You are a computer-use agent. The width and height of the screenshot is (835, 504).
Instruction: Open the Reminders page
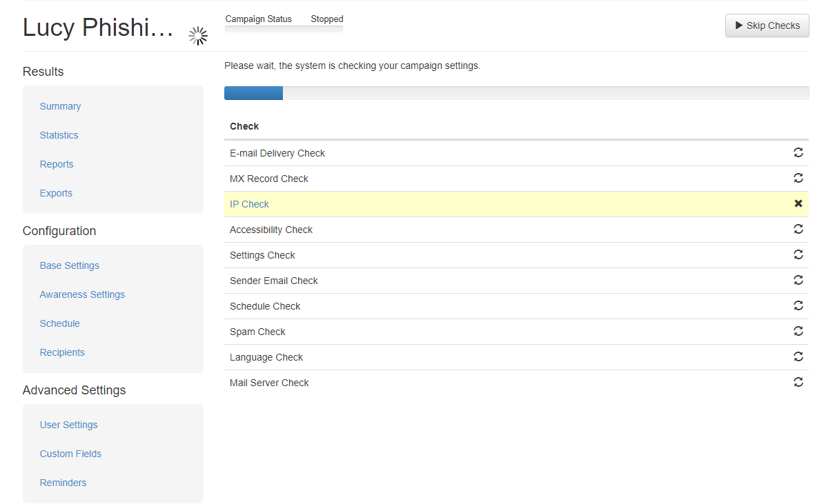(63, 483)
